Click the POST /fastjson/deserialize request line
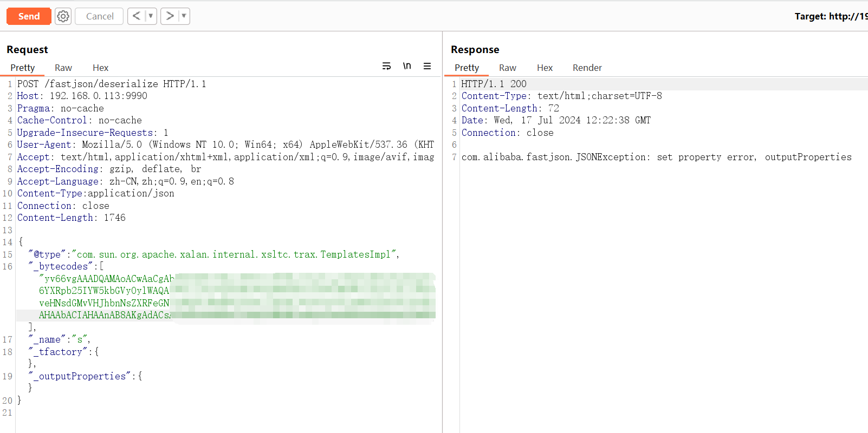The height and width of the screenshot is (433, 868). point(112,84)
